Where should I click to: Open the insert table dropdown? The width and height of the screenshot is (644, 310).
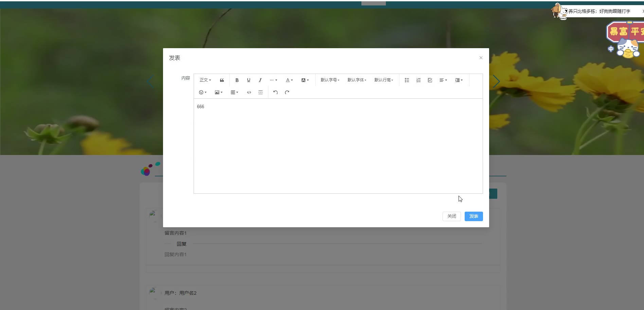coord(234,92)
